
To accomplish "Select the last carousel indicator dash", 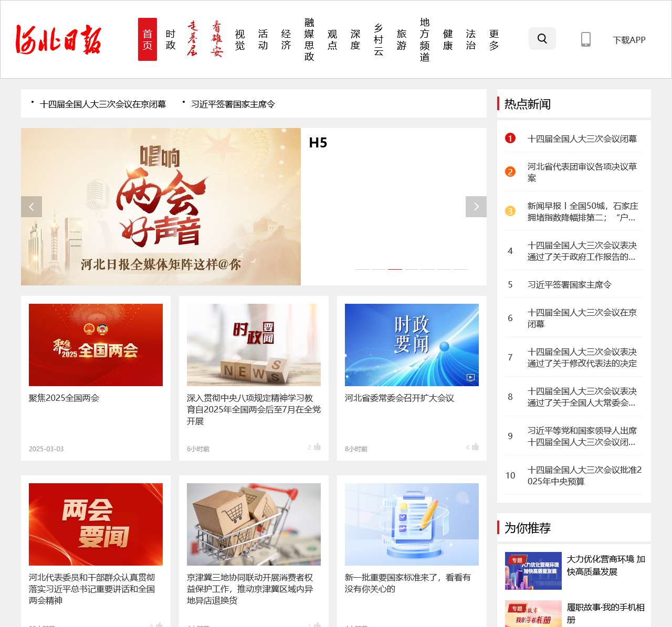I will pos(460,269).
